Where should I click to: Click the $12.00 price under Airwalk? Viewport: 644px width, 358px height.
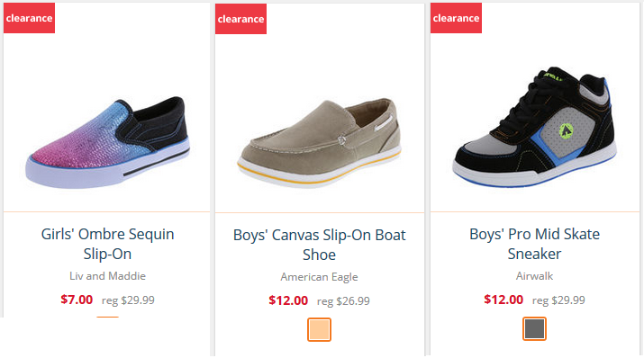click(x=503, y=300)
